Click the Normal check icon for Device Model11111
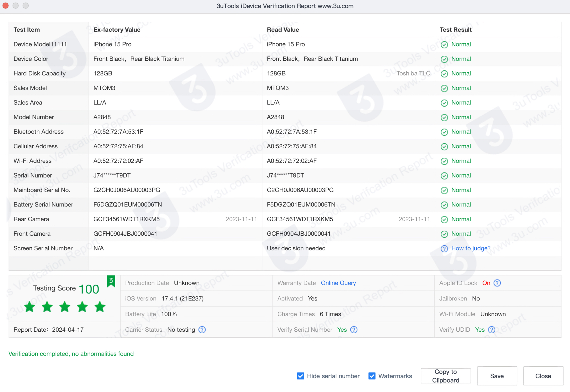The height and width of the screenshot is (392, 570). (x=444, y=45)
